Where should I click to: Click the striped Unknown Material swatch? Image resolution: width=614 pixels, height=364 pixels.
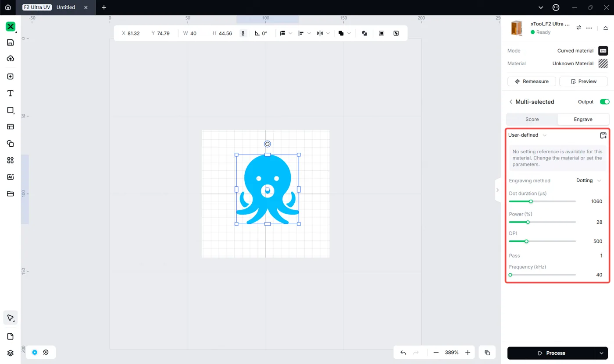(x=603, y=64)
